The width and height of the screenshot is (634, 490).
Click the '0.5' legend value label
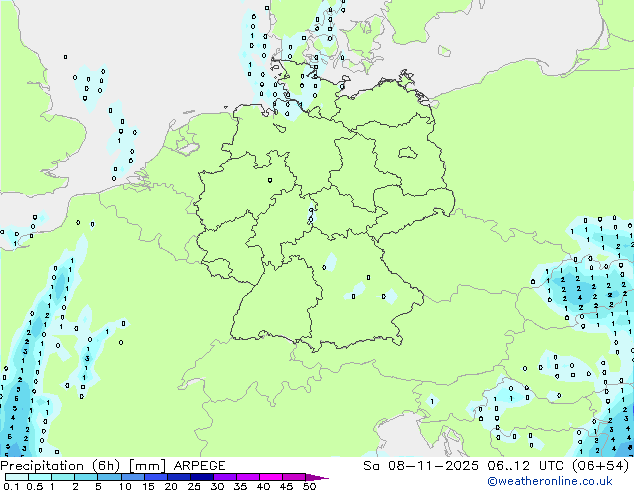[x=35, y=486]
